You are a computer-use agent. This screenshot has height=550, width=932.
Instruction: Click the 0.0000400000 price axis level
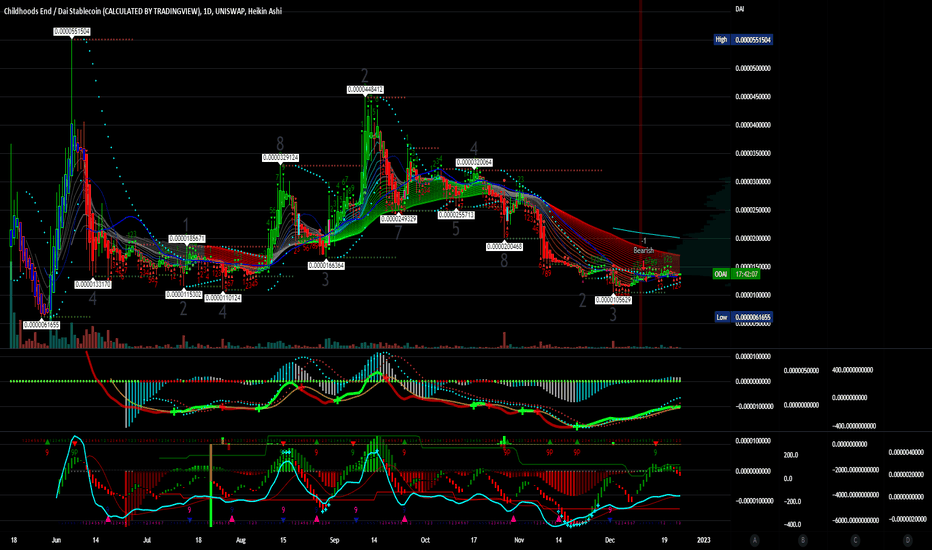(752, 125)
